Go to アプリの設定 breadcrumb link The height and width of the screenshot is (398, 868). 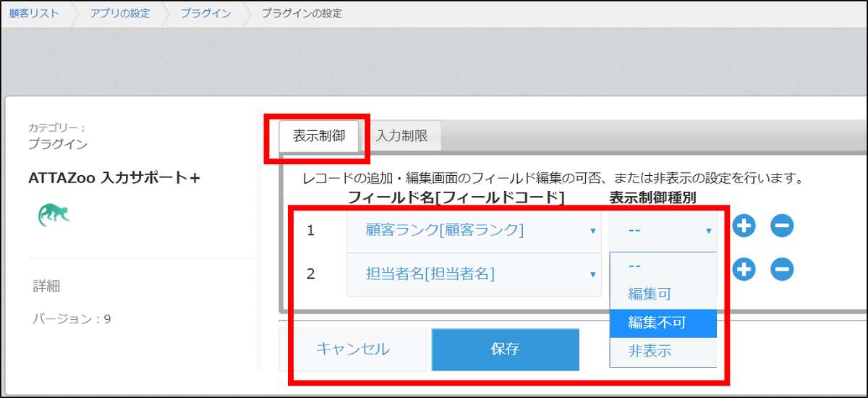[120, 13]
